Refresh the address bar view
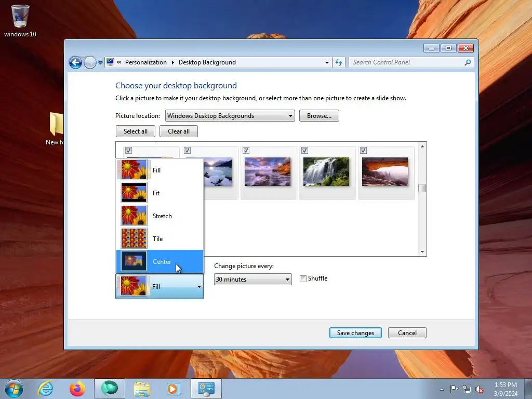Viewport: 532px width, 399px height. point(339,62)
